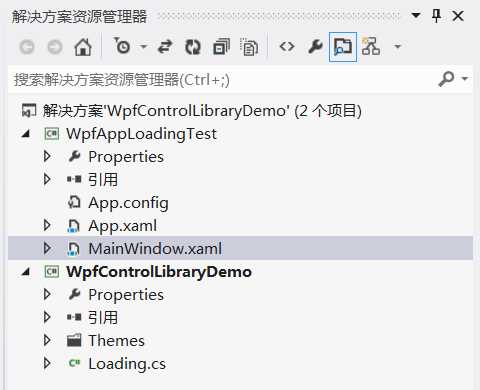This screenshot has height=390, width=480.
Task: Close the solution explorer panel
Action: 458,16
